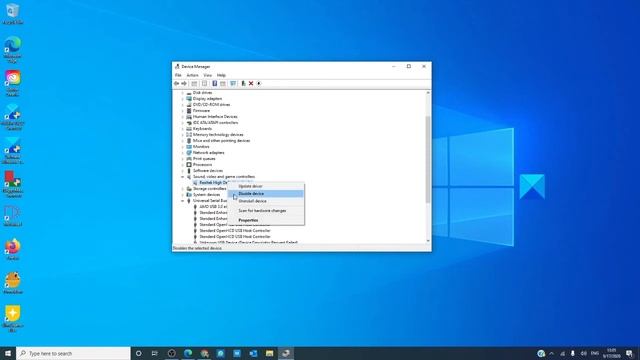Select Memory technology devices category

coord(218,135)
